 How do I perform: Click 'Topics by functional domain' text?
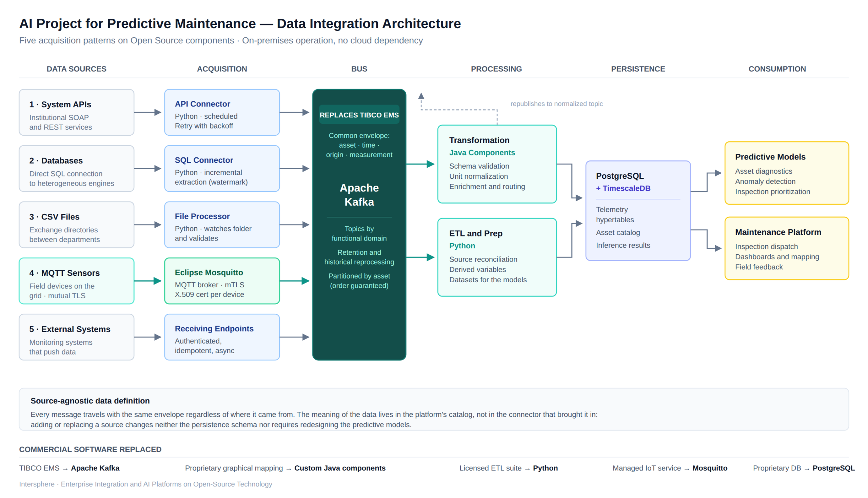click(x=359, y=233)
